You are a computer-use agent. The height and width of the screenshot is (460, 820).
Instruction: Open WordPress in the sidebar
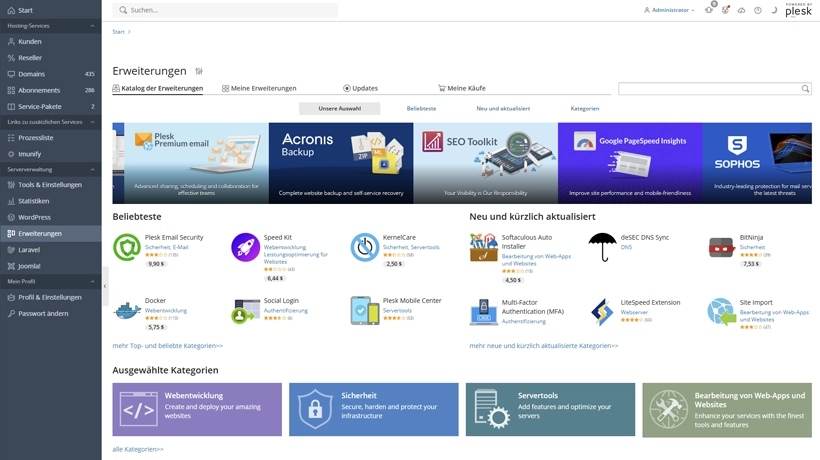[51, 217]
